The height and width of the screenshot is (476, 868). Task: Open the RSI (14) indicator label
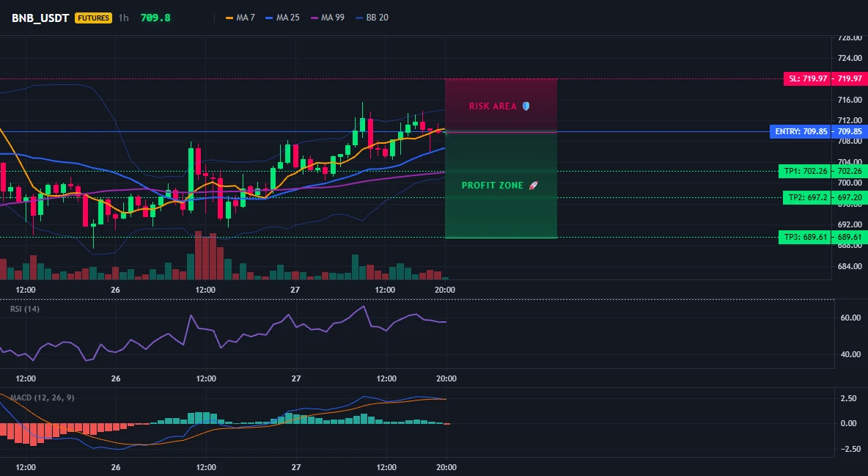(25, 309)
